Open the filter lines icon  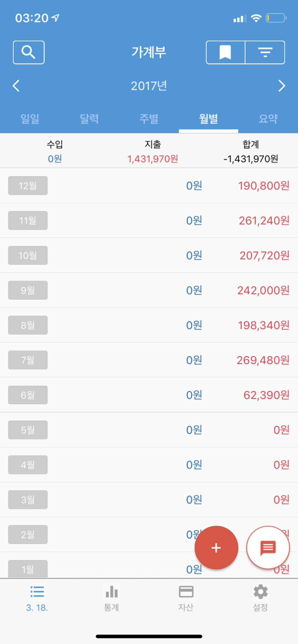[x=265, y=52]
